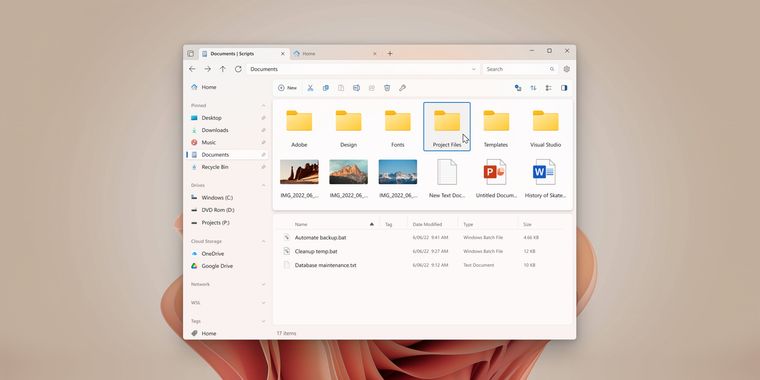
Task: Sort by the Tag column header
Action: click(x=388, y=224)
